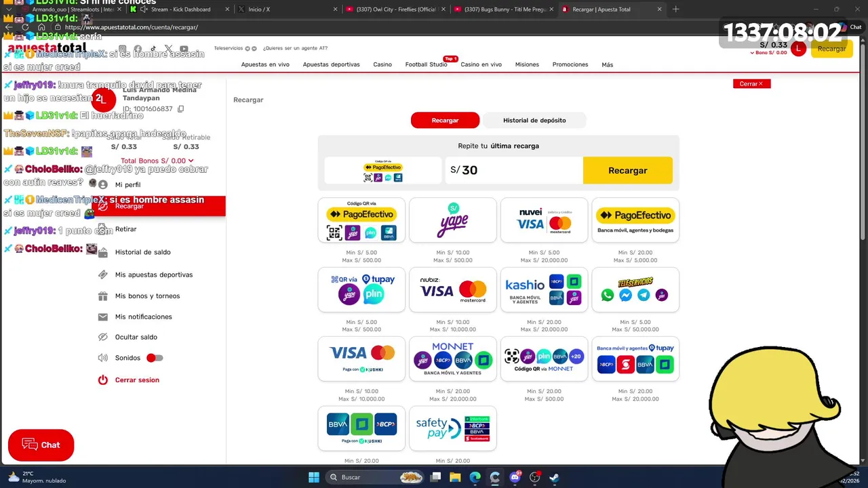Click ¿Quieres ser un agente AT? link

pyautogui.click(x=295, y=48)
